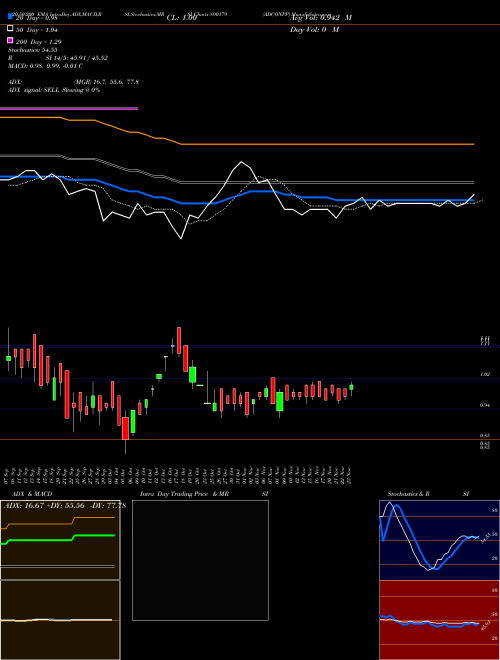500x660 pixels.
Task: Open the red RSI oscillator panel
Action: click(440, 620)
